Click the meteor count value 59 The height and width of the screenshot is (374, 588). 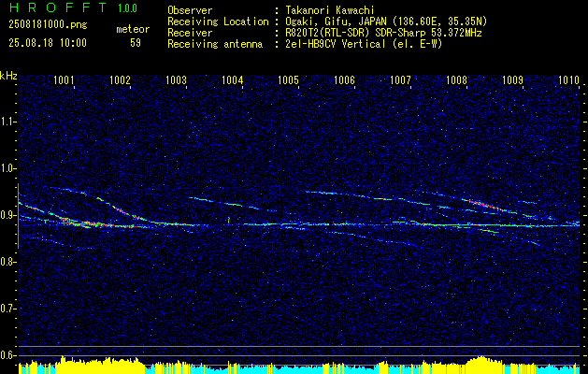pyautogui.click(x=136, y=43)
